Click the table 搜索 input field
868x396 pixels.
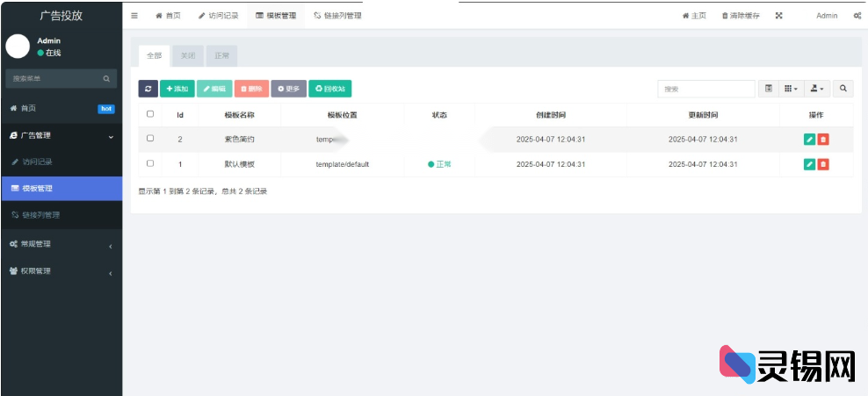tap(706, 89)
